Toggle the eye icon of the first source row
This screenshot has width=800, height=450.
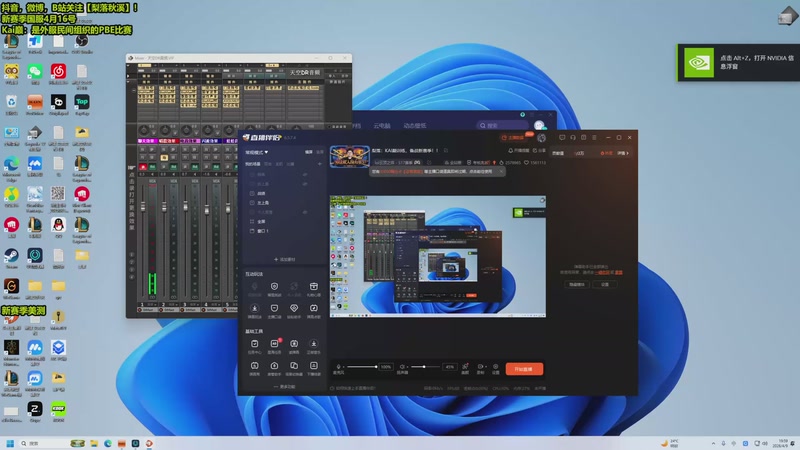click(x=305, y=174)
